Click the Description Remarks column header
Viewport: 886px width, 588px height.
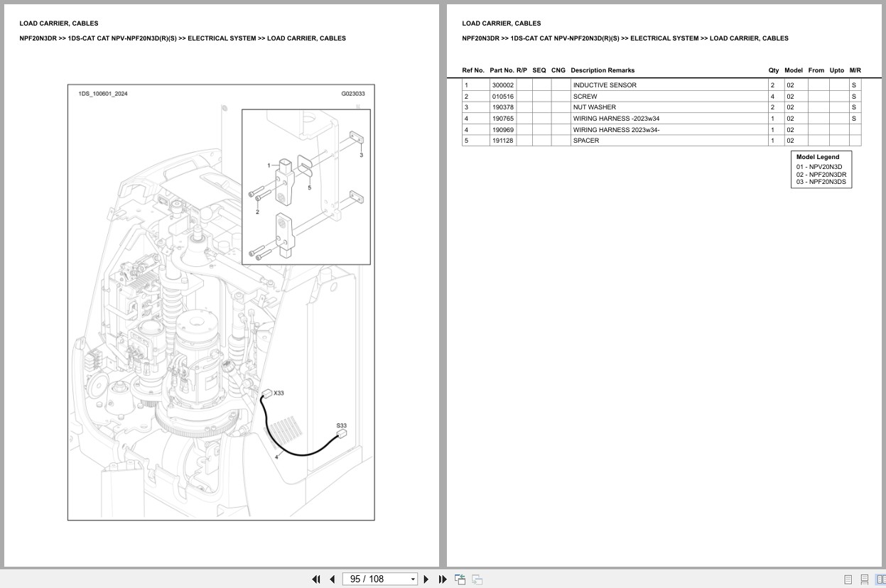point(603,70)
